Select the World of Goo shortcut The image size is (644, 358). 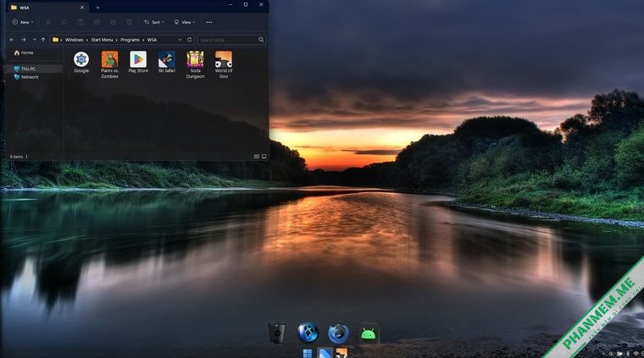click(224, 64)
